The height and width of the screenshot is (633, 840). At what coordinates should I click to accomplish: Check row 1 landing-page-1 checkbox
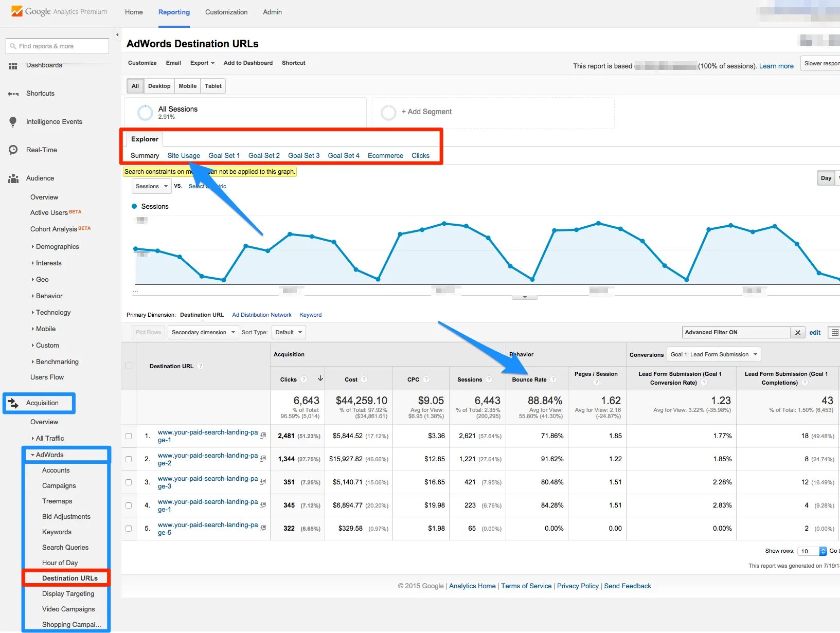[x=129, y=436]
